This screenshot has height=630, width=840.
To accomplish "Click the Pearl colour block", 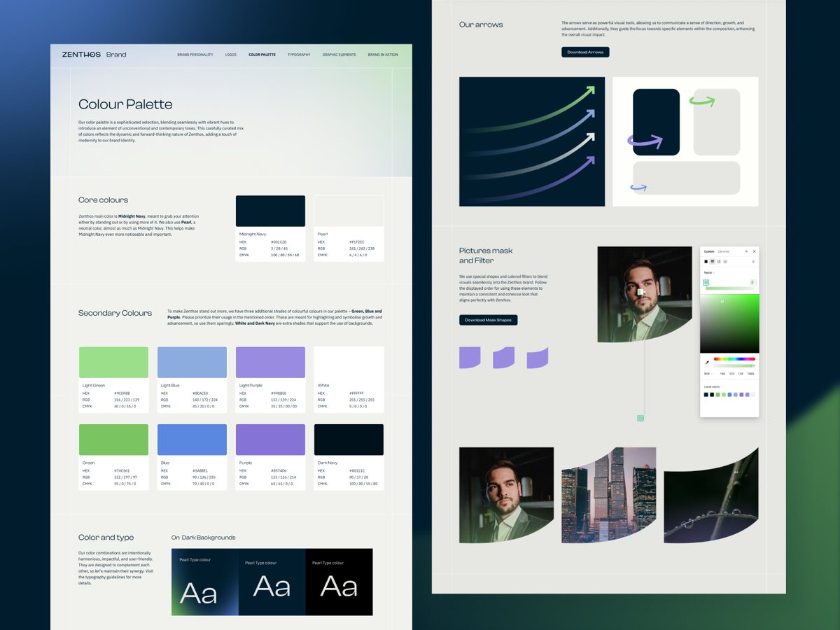I will pos(349,211).
